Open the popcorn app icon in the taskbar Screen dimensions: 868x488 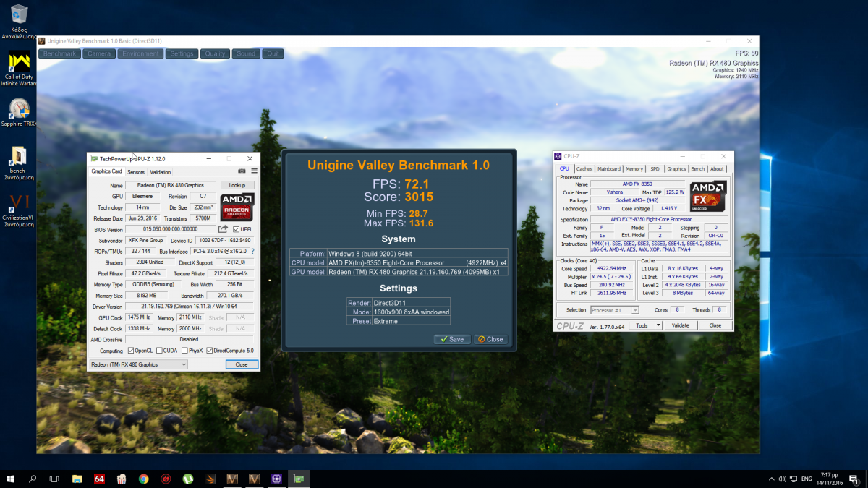click(x=122, y=479)
